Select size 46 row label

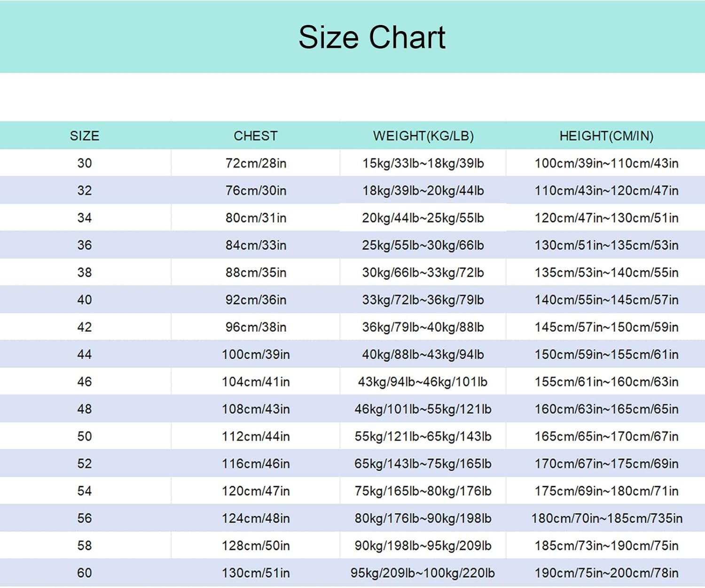[85, 382]
